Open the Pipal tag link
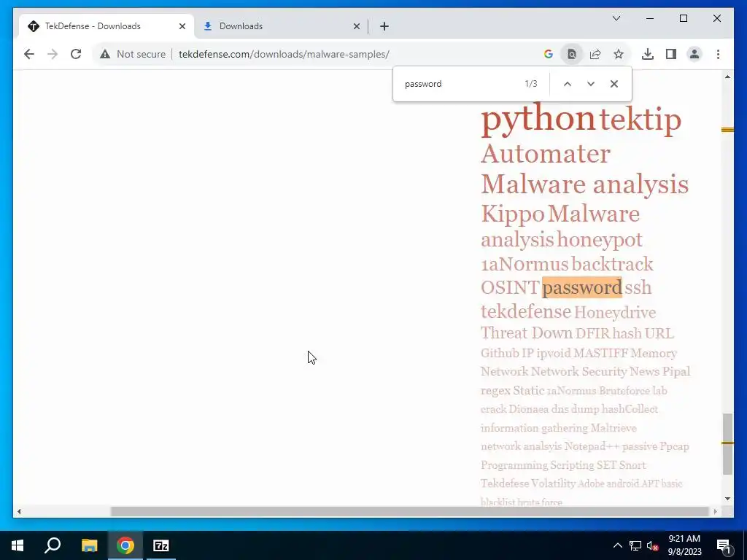 (x=676, y=371)
